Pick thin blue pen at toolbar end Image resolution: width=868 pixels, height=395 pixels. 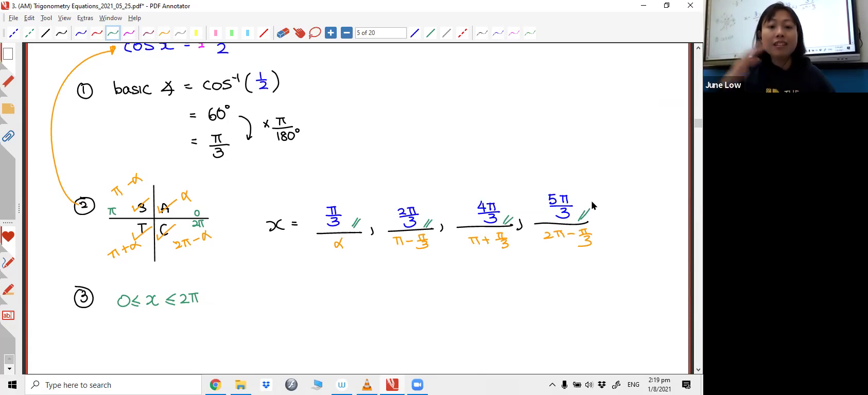pos(498,33)
